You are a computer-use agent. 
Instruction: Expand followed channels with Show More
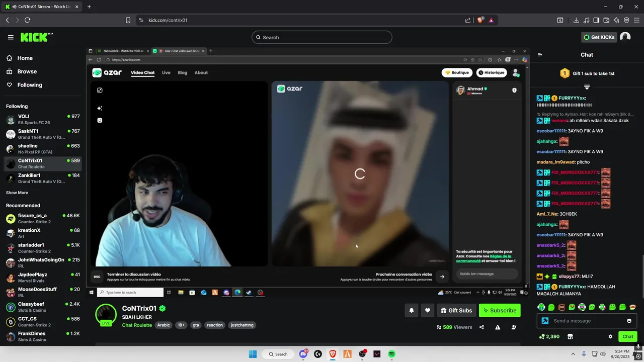pyautogui.click(x=17, y=193)
